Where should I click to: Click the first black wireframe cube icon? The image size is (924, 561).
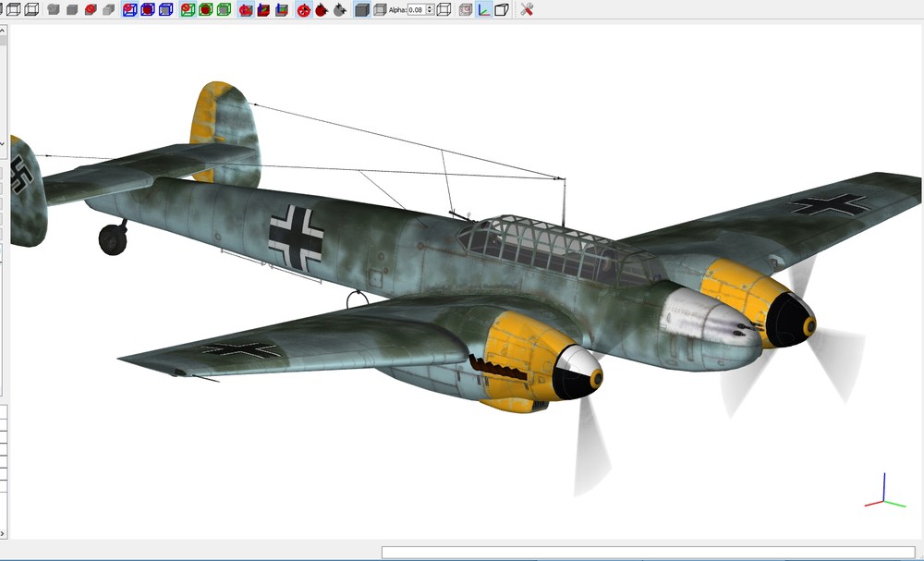click(13, 9)
